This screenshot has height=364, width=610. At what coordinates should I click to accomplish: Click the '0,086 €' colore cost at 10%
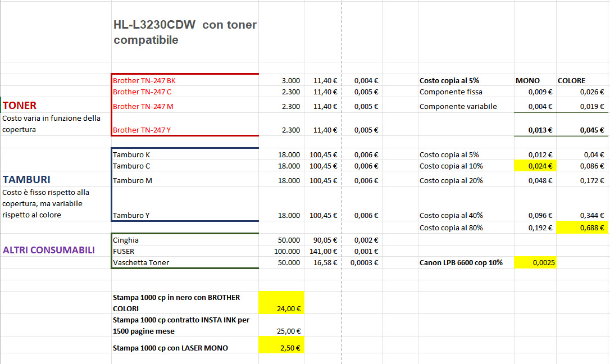point(582,166)
